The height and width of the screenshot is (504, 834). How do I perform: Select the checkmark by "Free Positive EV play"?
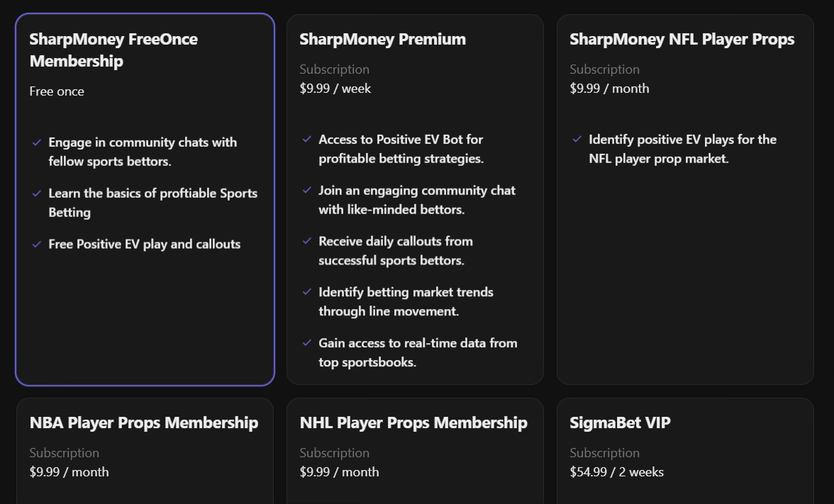point(36,245)
